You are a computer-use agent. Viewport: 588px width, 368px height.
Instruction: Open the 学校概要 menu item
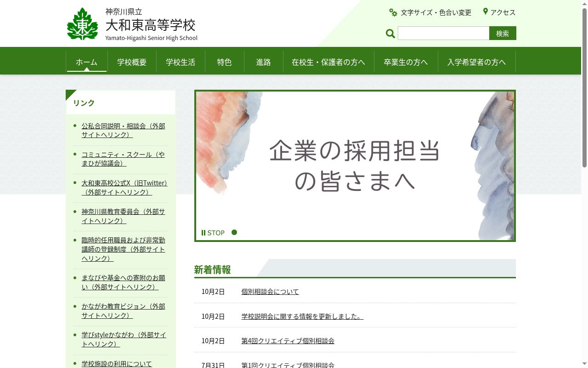point(132,62)
